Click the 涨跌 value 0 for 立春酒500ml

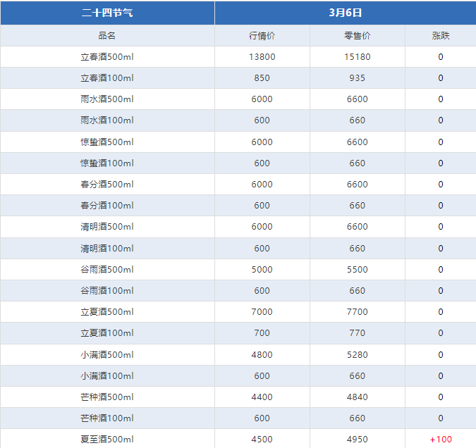point(441,57)
